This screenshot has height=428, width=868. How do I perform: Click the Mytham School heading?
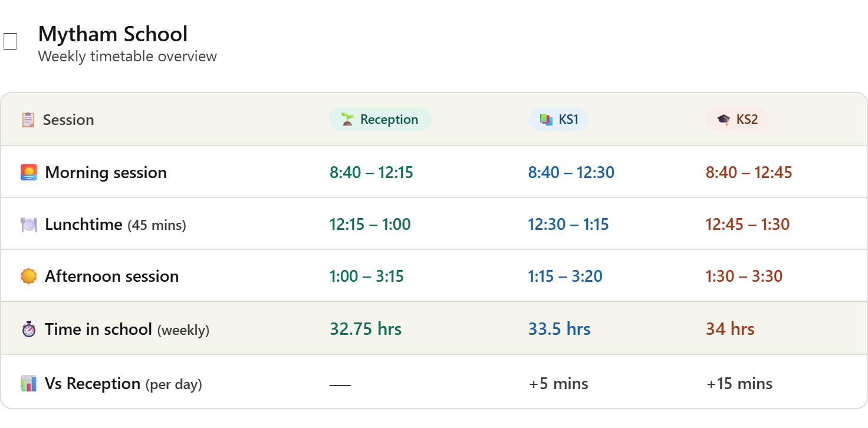click(x=113, y=34)
